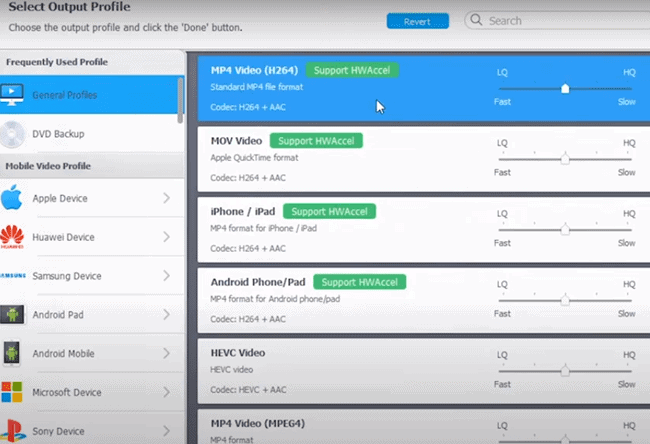650x444 pixels.
Task: Click the search magnifier icon
Action: tap(476, 20)
